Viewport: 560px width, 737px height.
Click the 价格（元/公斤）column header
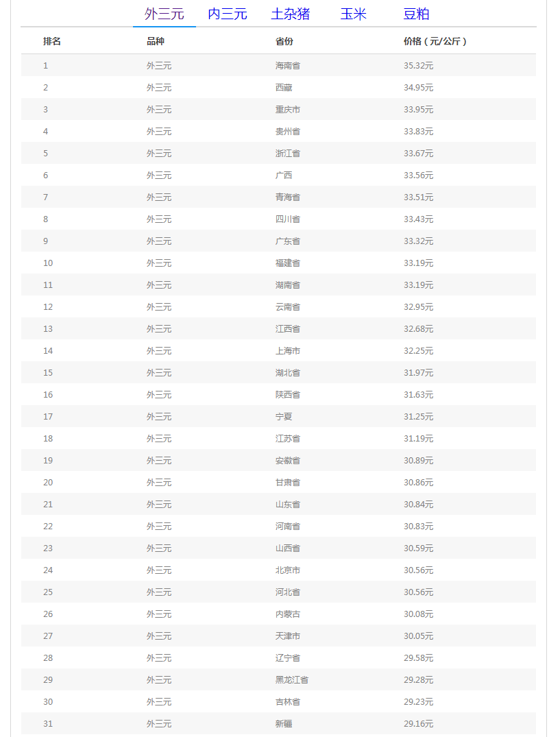[x=435, y=41]
